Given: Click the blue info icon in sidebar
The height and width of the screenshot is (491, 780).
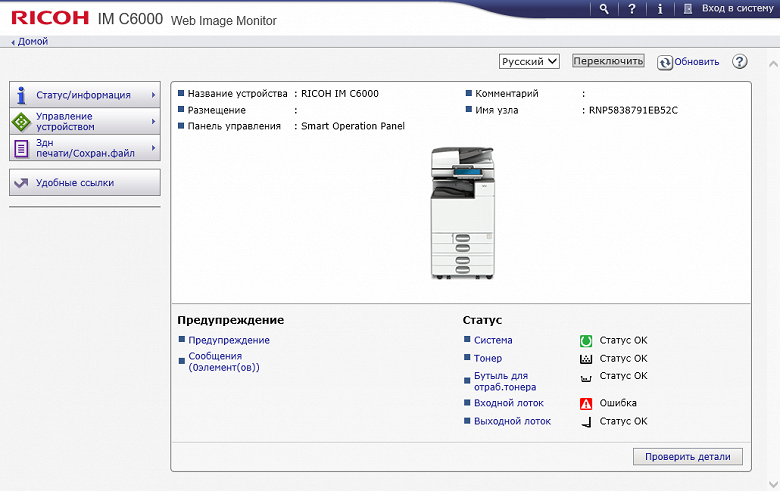Looking at the screenshot, I should tap(21, 95).
